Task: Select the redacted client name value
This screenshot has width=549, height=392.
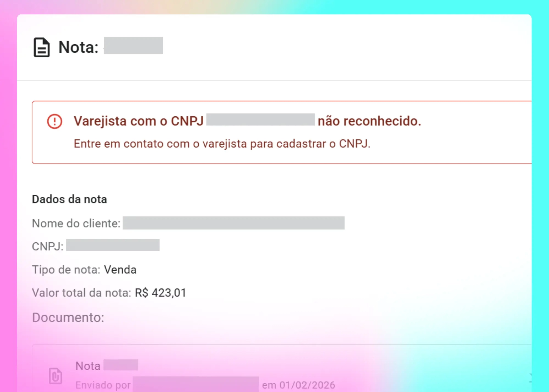Action: point(233,223)
